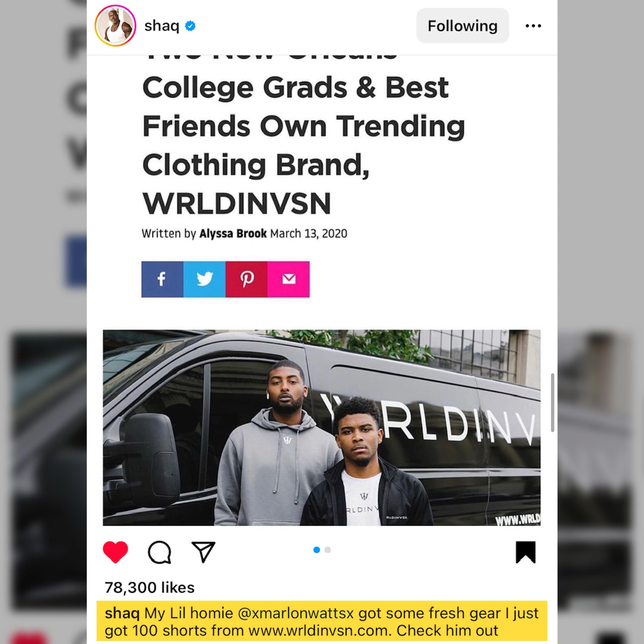Click the scrollbar thumb on right edge

pos(552,403)
